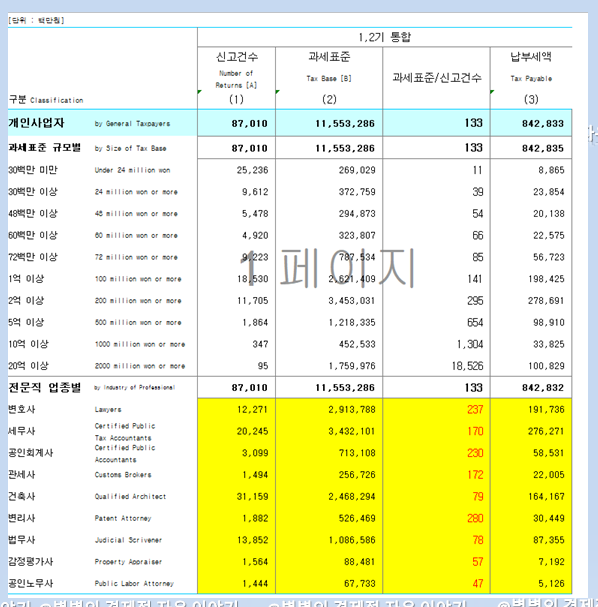The height and width of the screenshot is (607, 598).
Task: Select 347 in the 10억 이상 row
Action: (x=260, y=344)
